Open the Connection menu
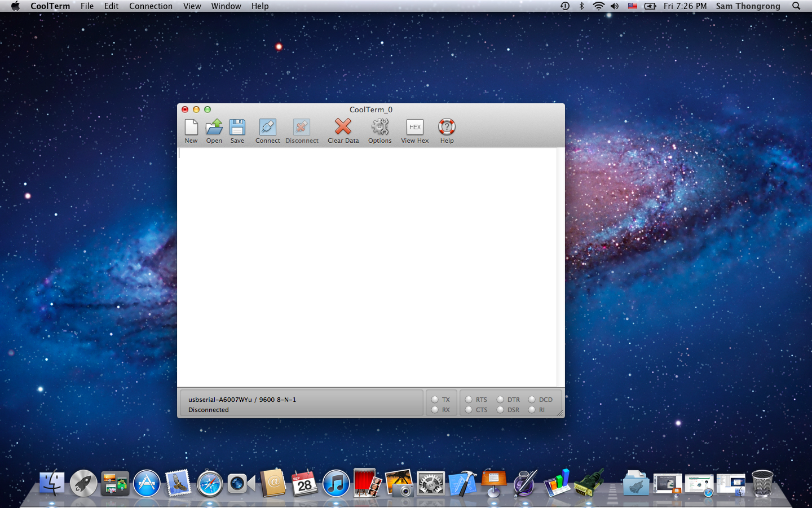Viewport: 812px width, 508px height. [151, 6]
